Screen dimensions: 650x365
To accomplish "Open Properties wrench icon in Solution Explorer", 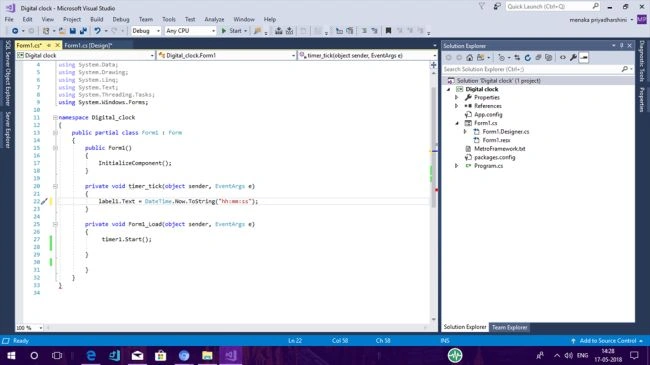I will tap(573, 58).
